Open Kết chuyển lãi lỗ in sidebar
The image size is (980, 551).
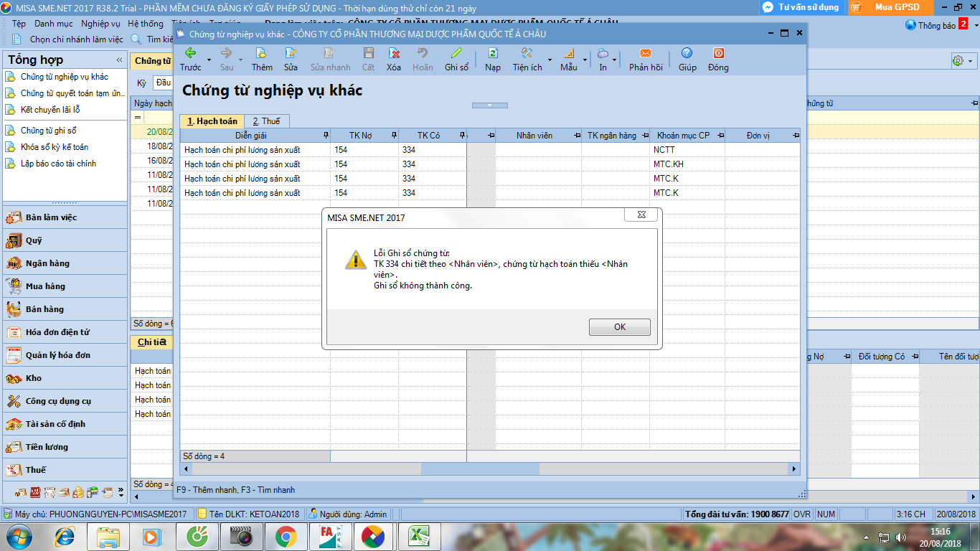coord(43,110)
